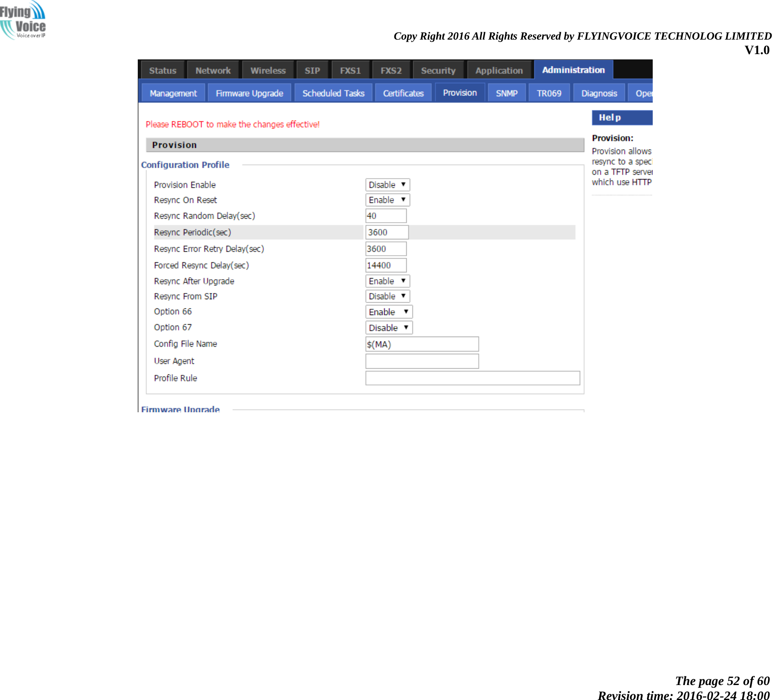Open the Provision Enable dropdown
The image size is (772, 700).
[387, 184]
